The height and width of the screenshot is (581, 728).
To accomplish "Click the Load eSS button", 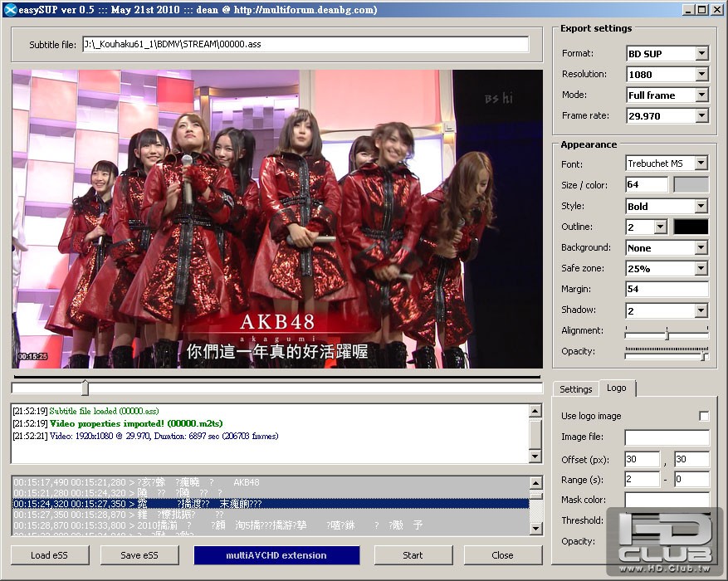I will pos(47,555).
